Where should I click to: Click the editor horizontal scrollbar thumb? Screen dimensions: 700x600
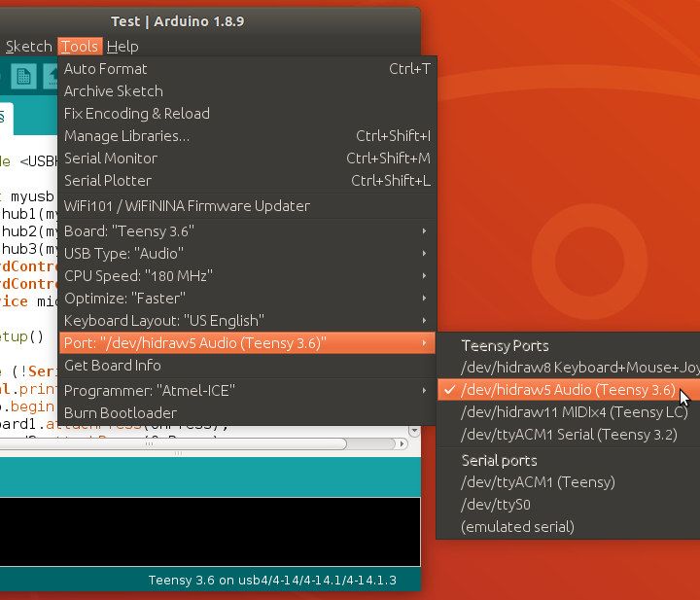pos(173,443)
